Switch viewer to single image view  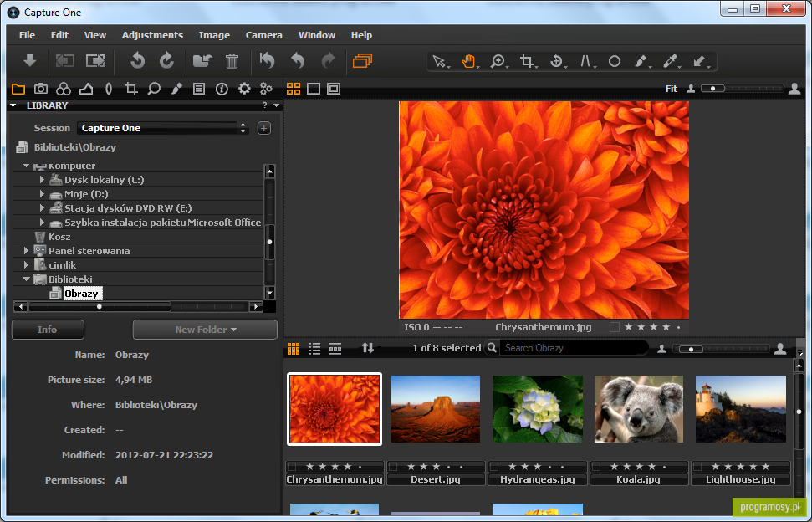tap(314, 89)
